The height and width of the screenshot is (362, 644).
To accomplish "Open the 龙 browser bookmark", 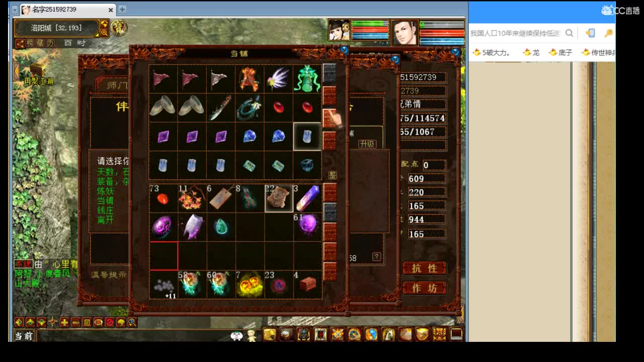I will (x=531, y=52).
